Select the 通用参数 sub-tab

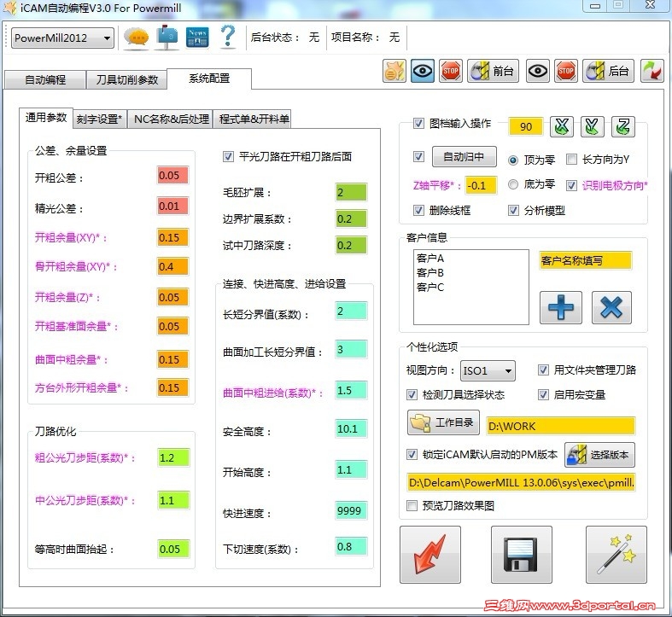tap(46, 118)
